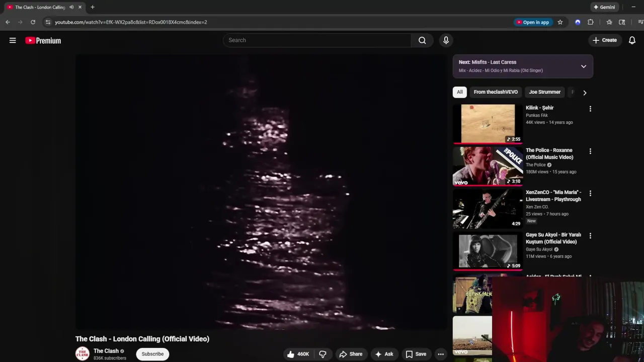Go back in browser history
Image resolution: width=644 pixels, height=362 pixels.
click(8, 22)
